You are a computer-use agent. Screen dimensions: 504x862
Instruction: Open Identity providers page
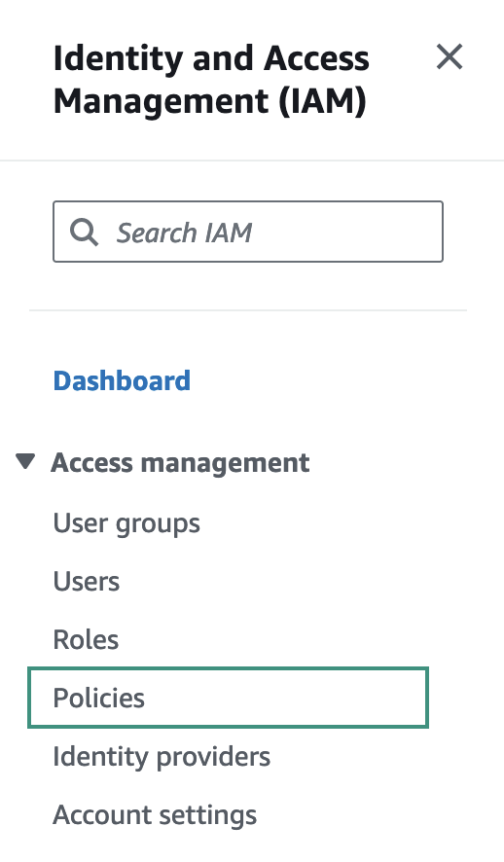[x=162, y=757]
